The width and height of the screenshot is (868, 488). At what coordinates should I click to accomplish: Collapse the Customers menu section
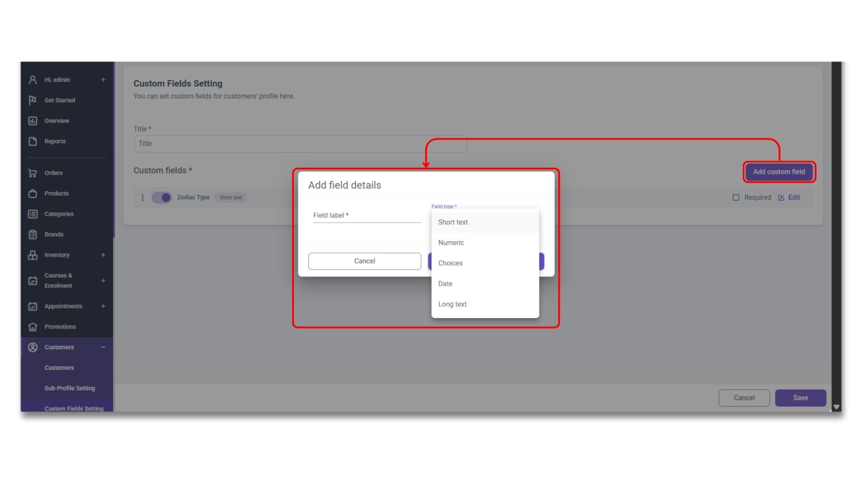pos(103,347)
